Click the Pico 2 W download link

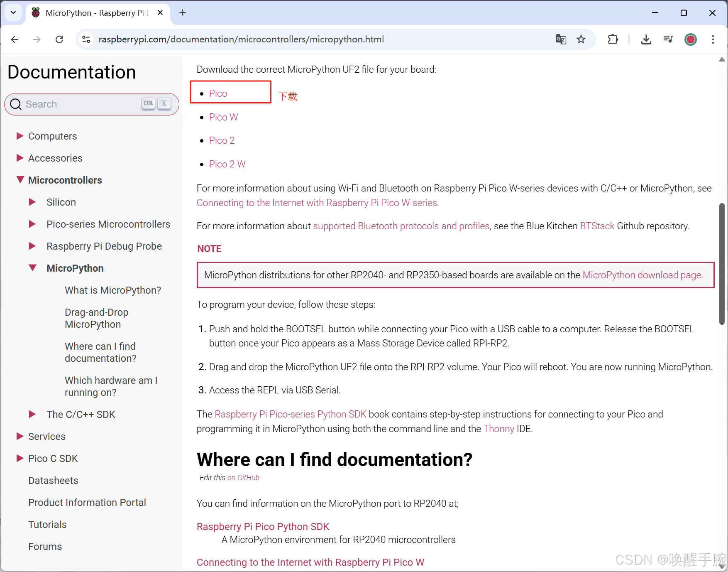point(227,164)
